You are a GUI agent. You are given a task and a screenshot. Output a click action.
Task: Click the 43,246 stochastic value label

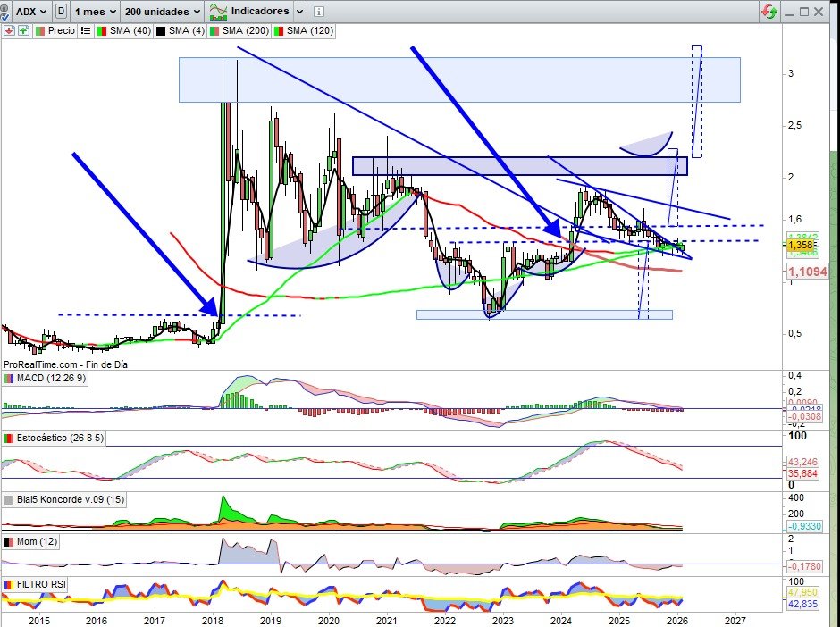coord(802,462)
